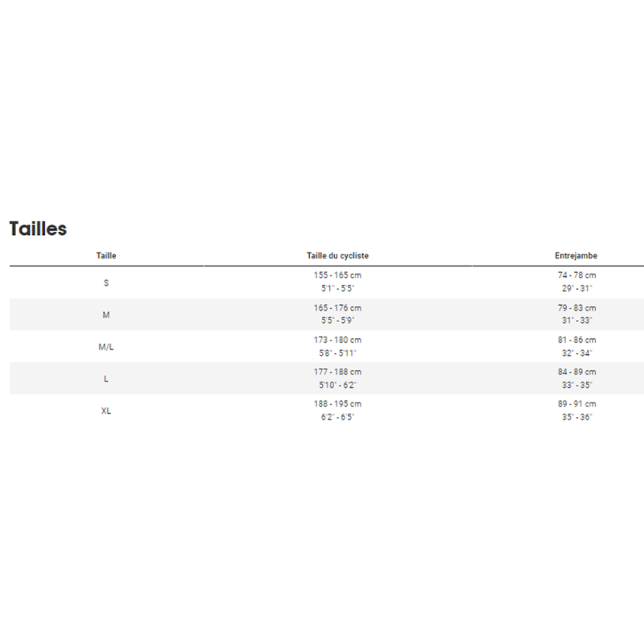Select the M size row label

click(x=106, y=315)
